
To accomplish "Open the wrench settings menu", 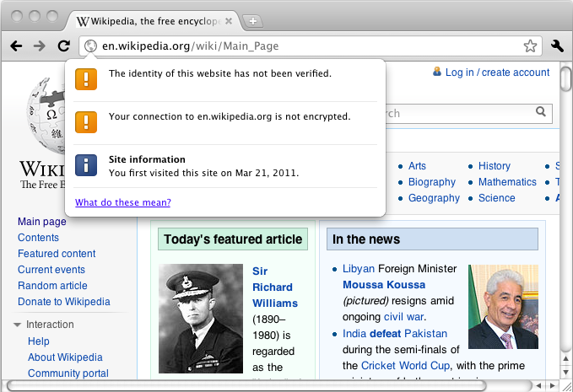I will (x=557, y=46).
